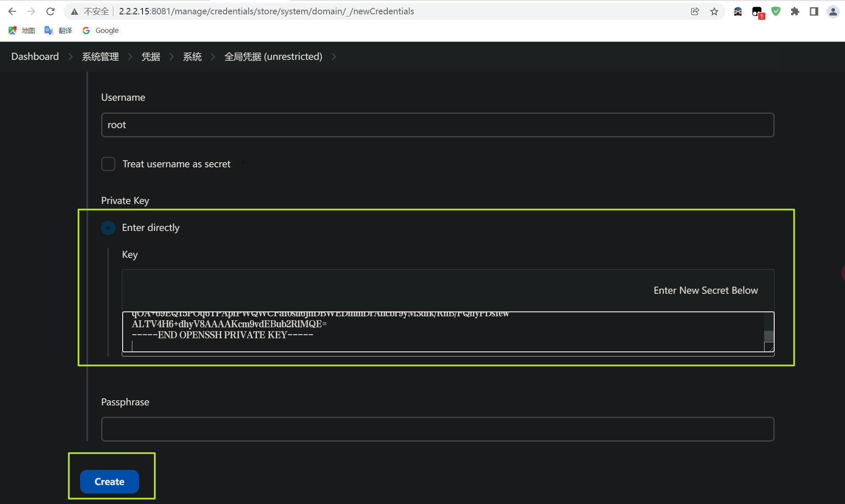Open the 凭据 breadcrumb item
Image resolution: width=845 pixels, height=504 pixels.
151,57
